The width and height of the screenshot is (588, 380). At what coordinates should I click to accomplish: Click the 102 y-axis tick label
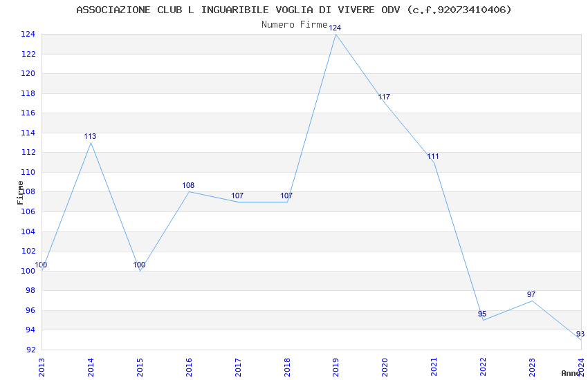[x=28, y=251]
